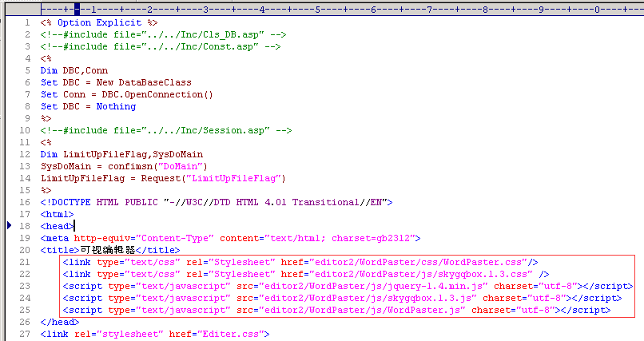Click the WordPaster.css link on line 21

tap(300, 262)
